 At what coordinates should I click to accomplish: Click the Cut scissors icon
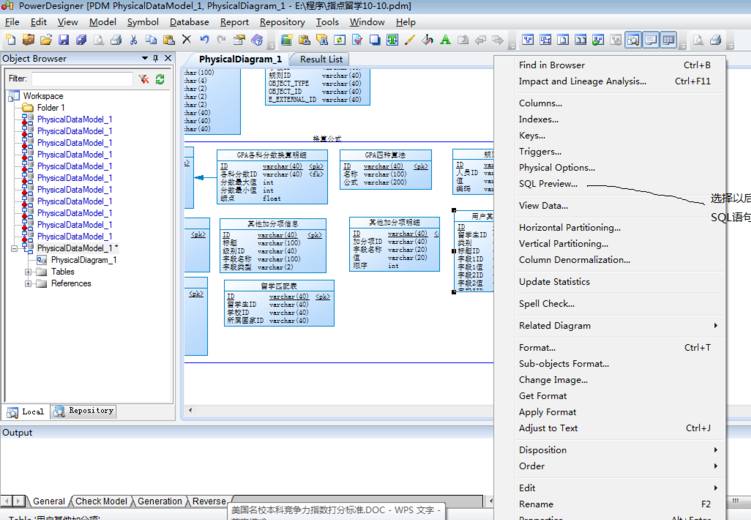(134, 40)
